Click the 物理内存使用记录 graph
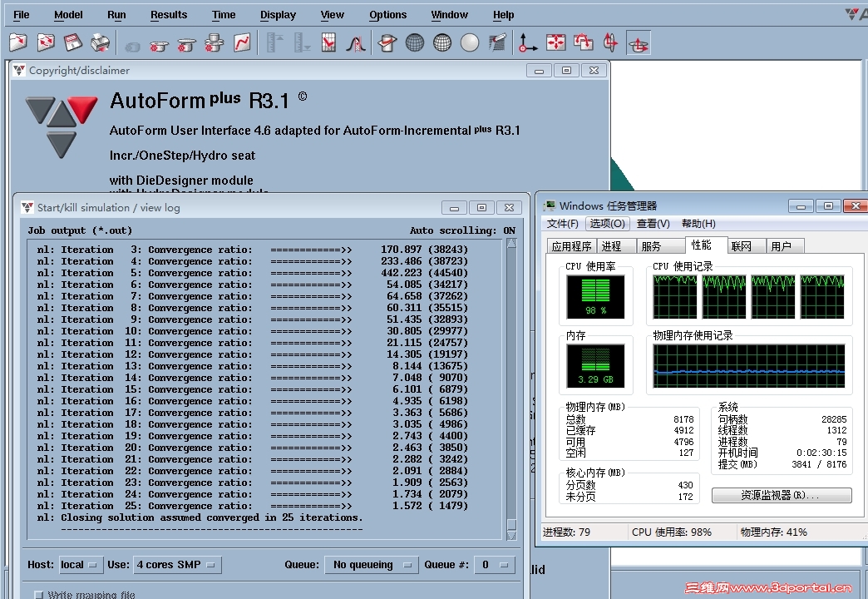This screenshot has width=868, height=599. click(x=749, y=366)
